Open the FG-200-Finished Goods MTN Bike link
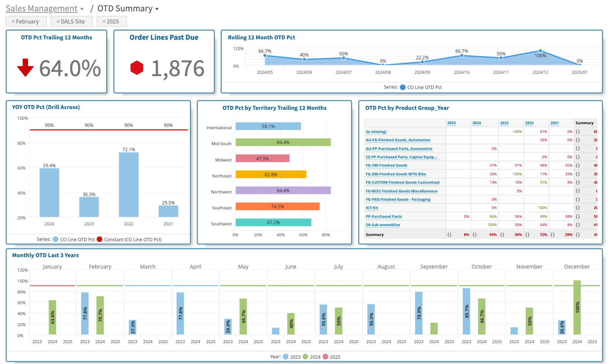This screenshot has width=608, height=364. point(395,174)
